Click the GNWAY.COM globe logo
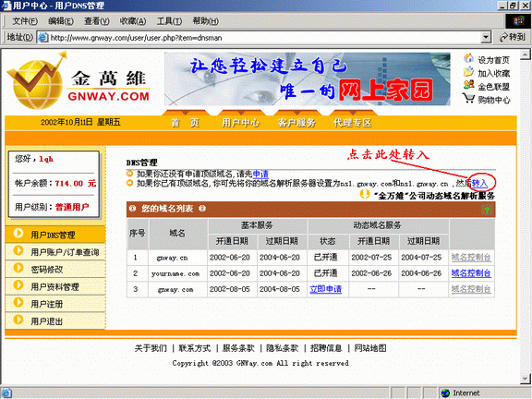532x399 pixels. click(x=37, y=82)
